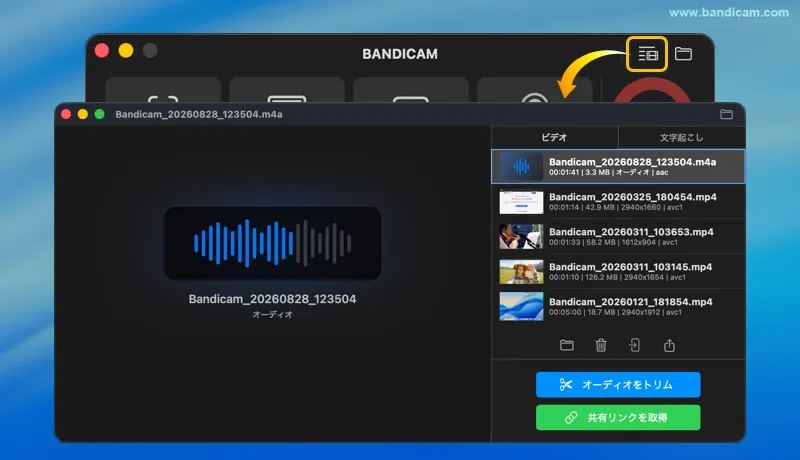Select Bandicam_20260325_180454.mp4 in the list
This screenshot has height=460, width=800.
click(618, 201)
